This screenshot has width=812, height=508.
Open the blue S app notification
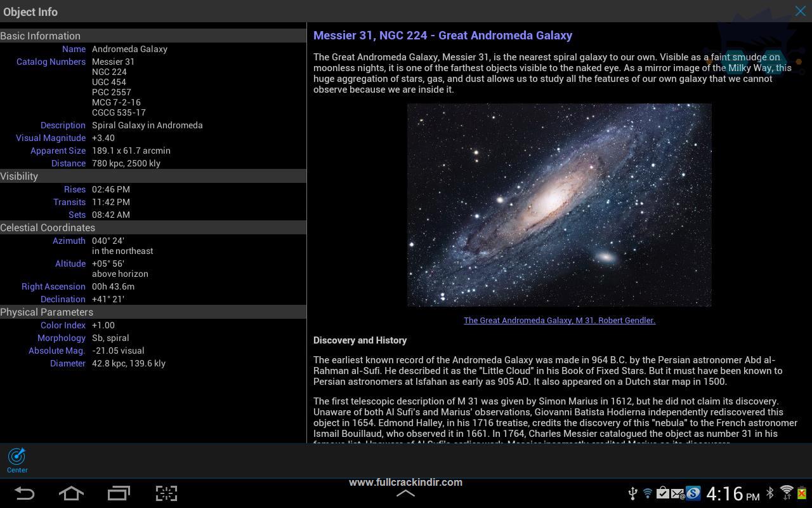[693, 493]
